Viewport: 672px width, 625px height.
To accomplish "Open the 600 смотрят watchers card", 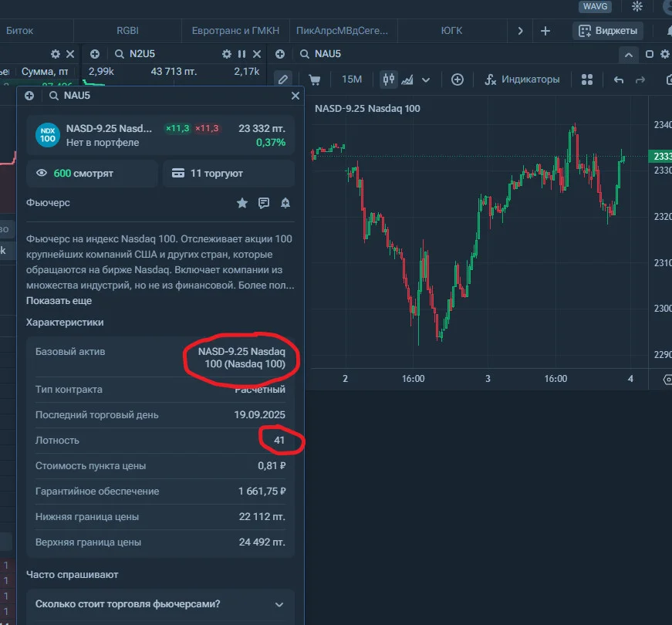I will tap(92, 173).
